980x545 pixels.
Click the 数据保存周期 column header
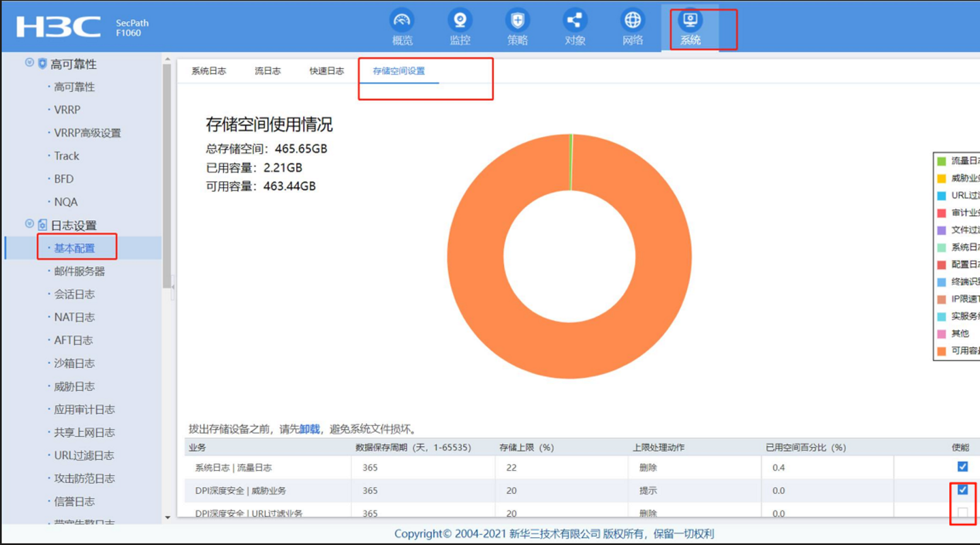(413, 448)
